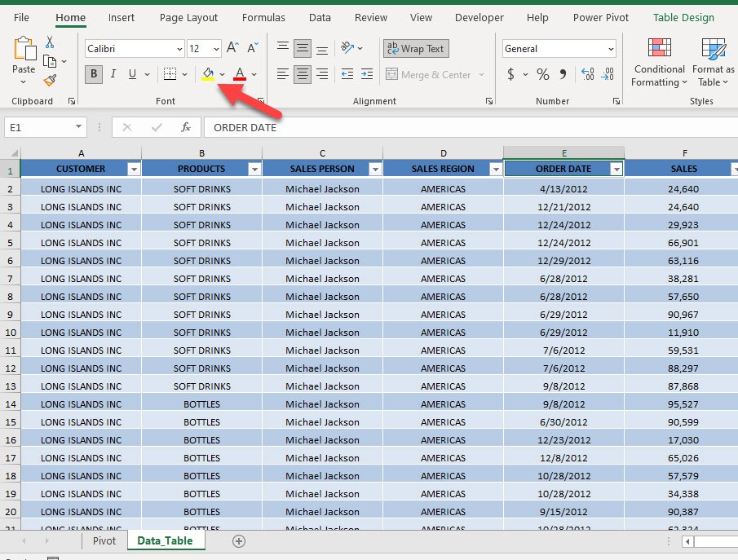Click the Orientation text angle icon
This screenshot has width=738, height=560.
pyautogui.click(x=347, y=47)
